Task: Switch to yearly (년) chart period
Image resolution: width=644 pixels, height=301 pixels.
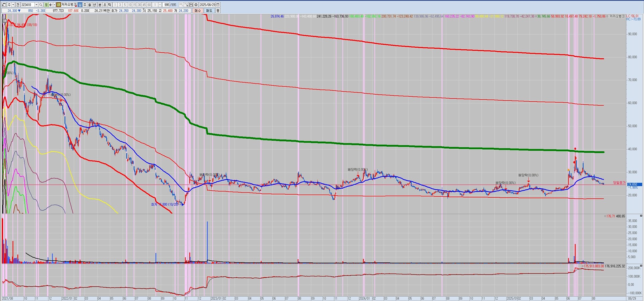Action: click(95, 5)
